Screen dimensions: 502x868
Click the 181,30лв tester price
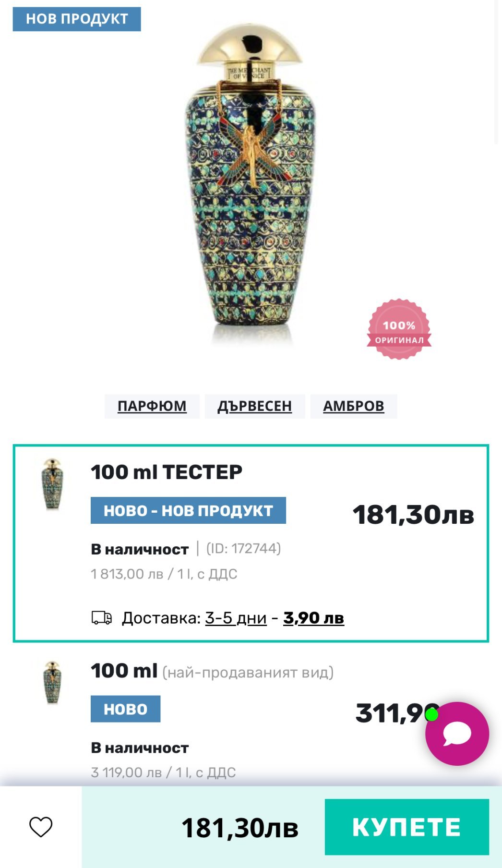[413, 515]
